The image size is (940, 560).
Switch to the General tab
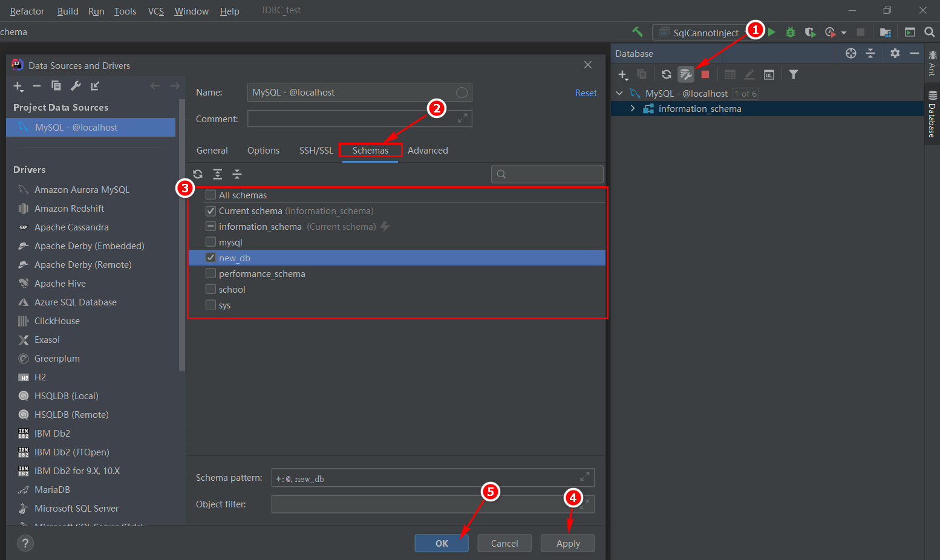point(212,150)
